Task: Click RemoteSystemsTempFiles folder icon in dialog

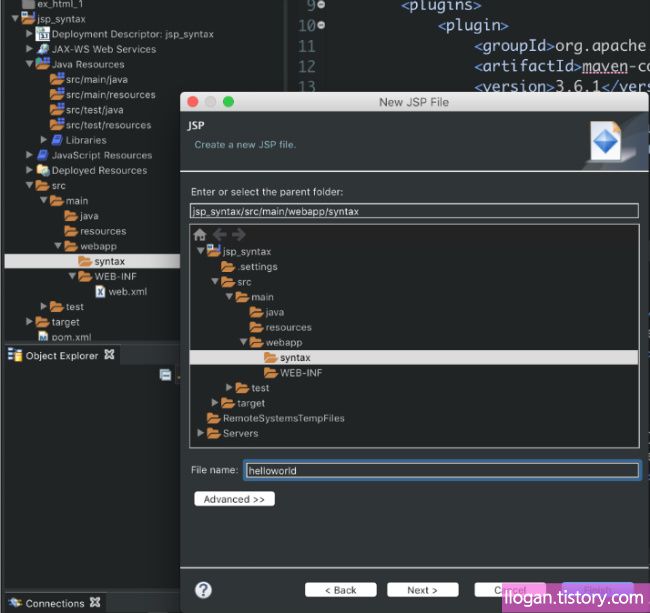Action: point(213,418)
